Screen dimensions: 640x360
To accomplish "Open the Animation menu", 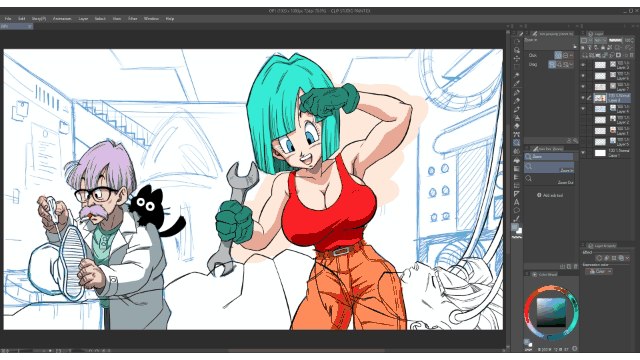I will (x=62, y=19).
